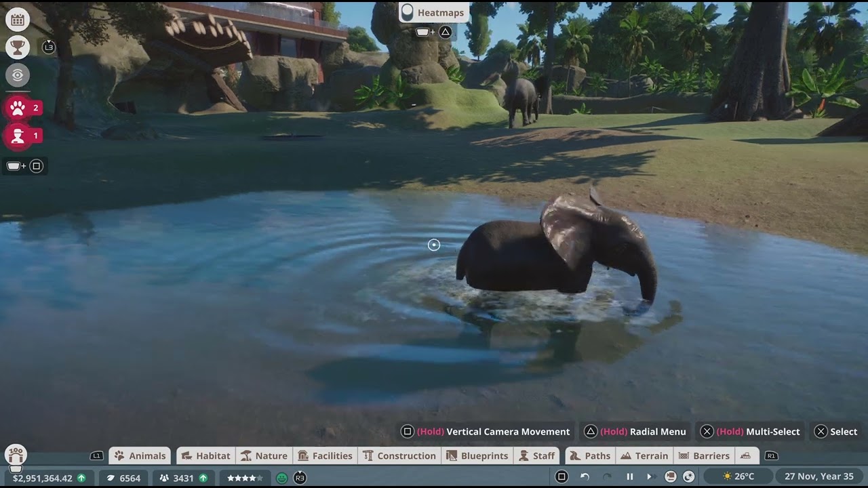Click the L3 stick button icon
The height and width of the screenshot is (488, 868).
coord(48,47)
